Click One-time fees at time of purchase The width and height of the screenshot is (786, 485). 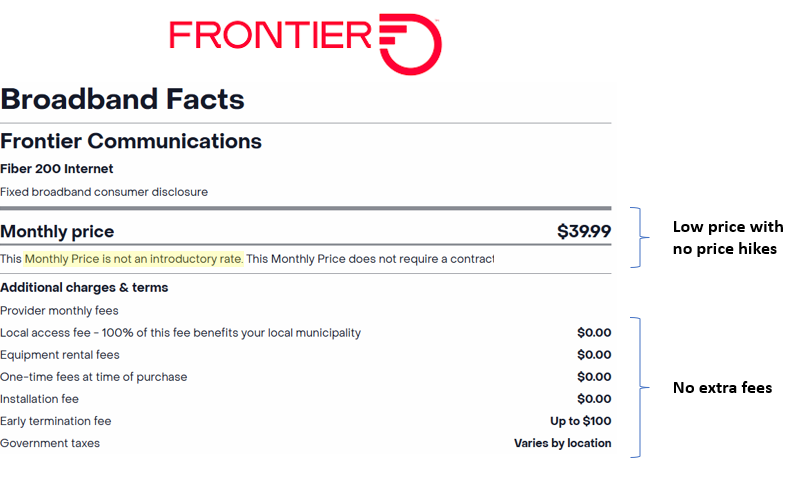tap(94, 377)
